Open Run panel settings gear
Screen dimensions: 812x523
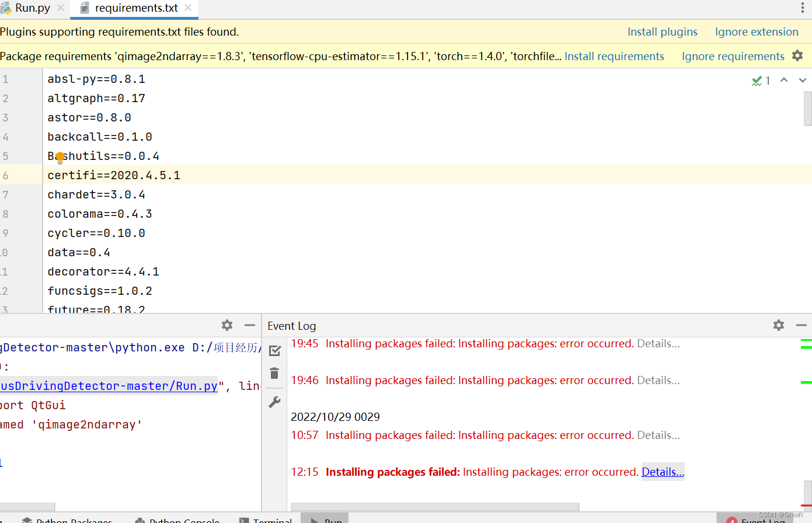(227, 325)
